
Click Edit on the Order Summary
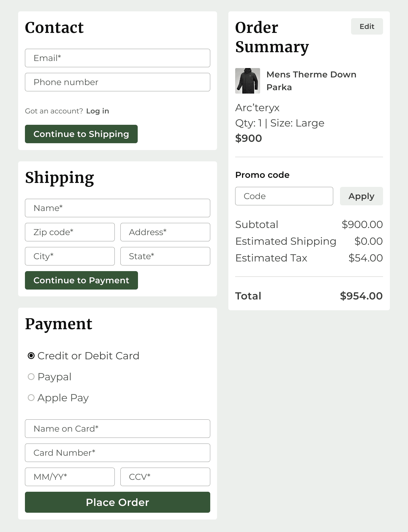coord(367,26)
